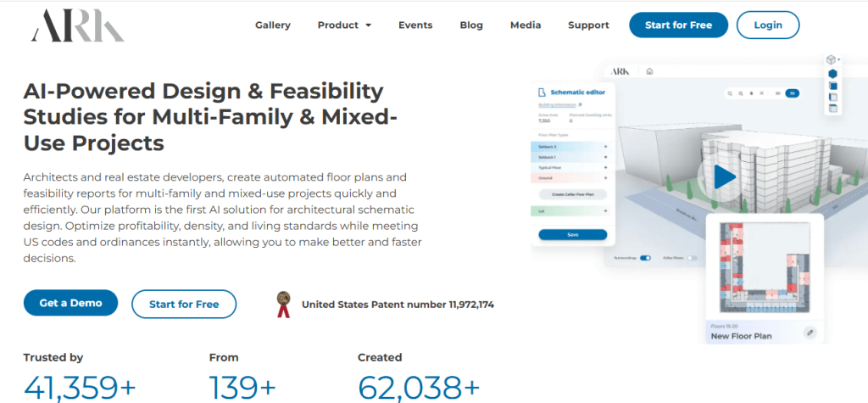Screen dimensions: 868x403
Task: Toggle the Surroundings switch
Action: pos(645,257)
